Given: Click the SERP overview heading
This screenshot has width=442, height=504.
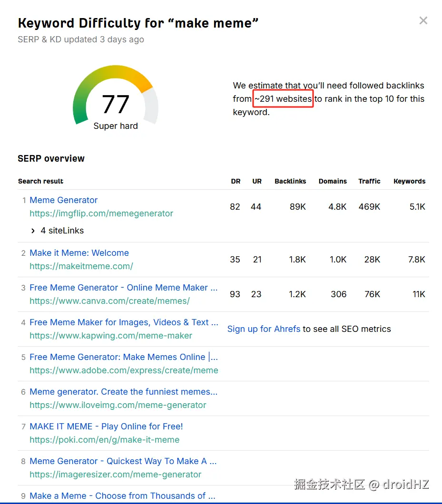Looking at the screenshot, I should (51, 158).
